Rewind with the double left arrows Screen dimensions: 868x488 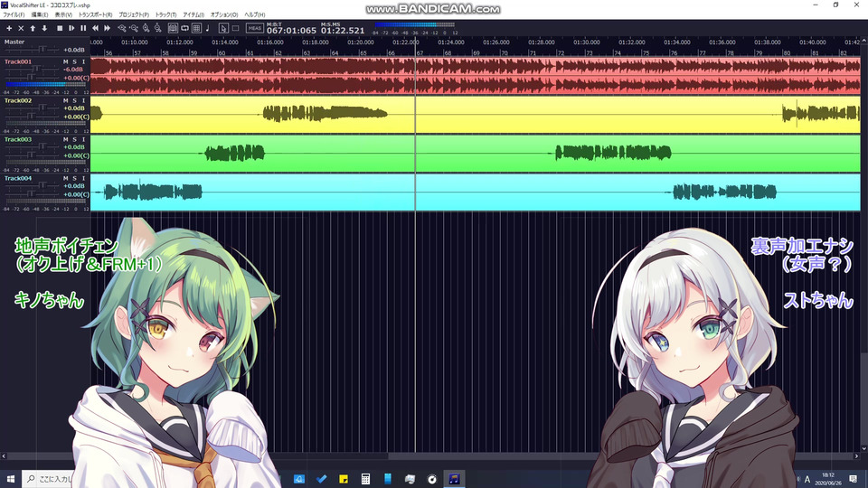point(95,28)
